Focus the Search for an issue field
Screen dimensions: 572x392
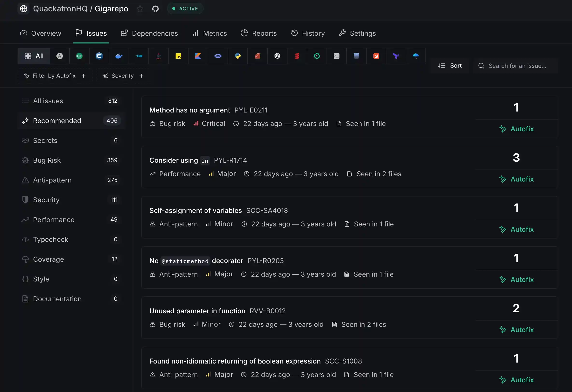(x=517, y=66)
